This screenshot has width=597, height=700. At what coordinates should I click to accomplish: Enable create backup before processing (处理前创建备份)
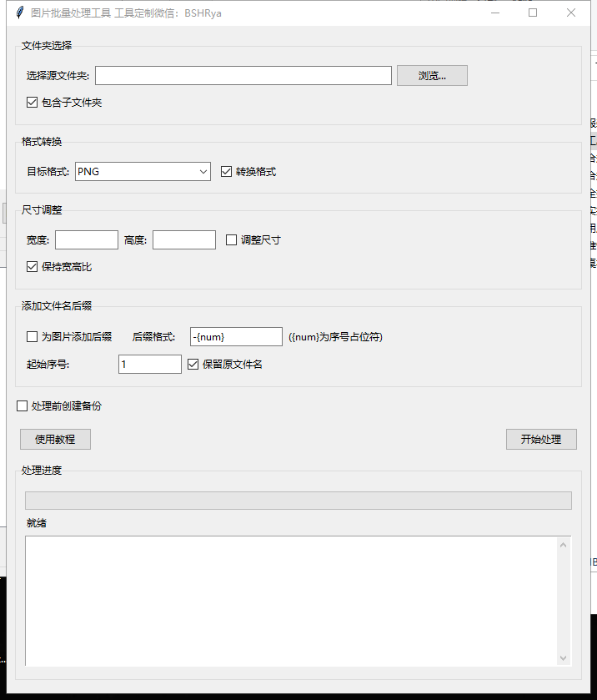[23, 406]
